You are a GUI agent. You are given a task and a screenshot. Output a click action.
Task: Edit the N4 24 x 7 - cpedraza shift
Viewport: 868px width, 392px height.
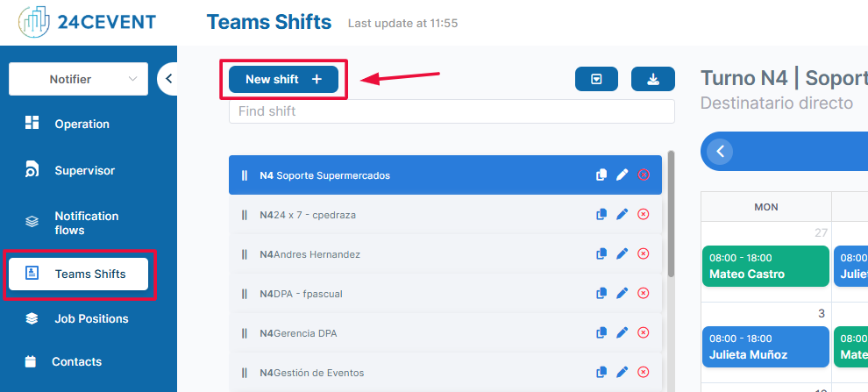(623, 215)
